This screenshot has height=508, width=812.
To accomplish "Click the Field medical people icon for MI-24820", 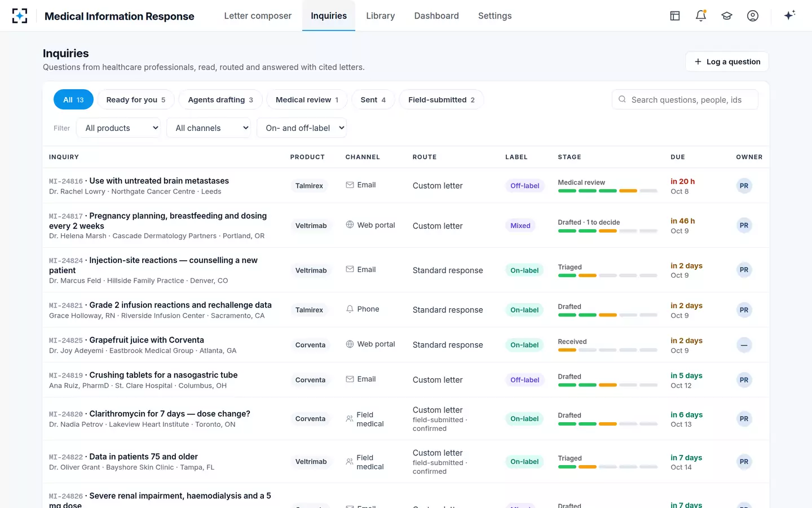I will coord(350,419).
